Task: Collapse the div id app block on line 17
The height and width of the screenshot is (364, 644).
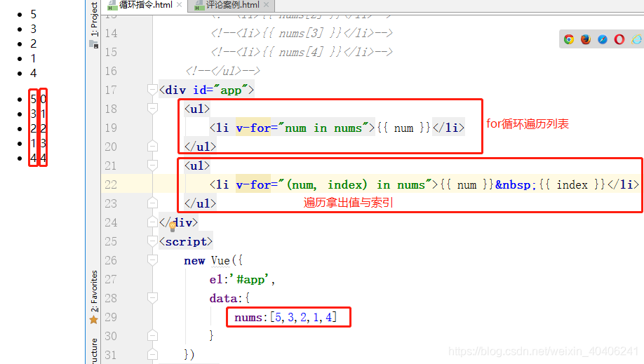Action: 152,90
